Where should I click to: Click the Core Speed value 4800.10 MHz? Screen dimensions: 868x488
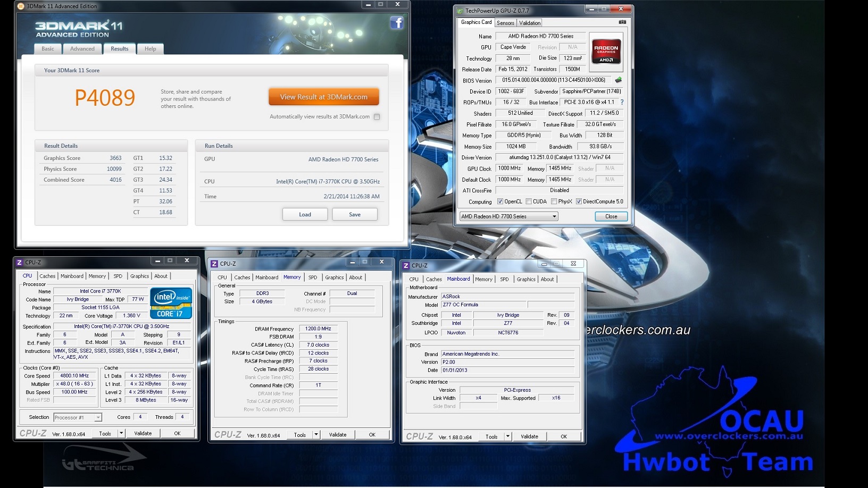74,375
